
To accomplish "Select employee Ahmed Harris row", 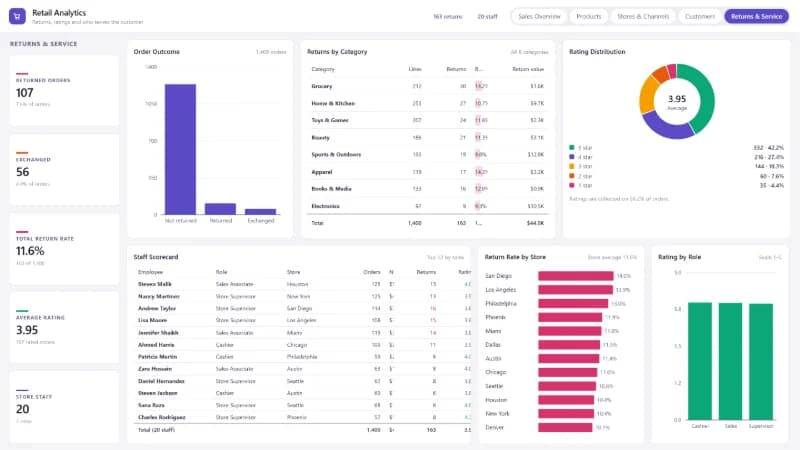I will click(x=303, y=345).
